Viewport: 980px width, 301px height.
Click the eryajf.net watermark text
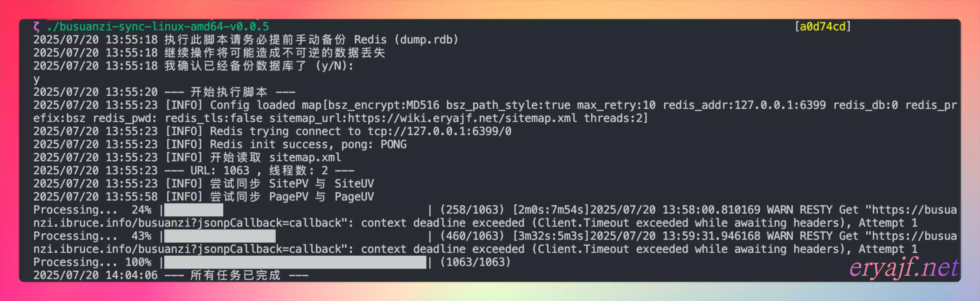(x=903, y=268)
